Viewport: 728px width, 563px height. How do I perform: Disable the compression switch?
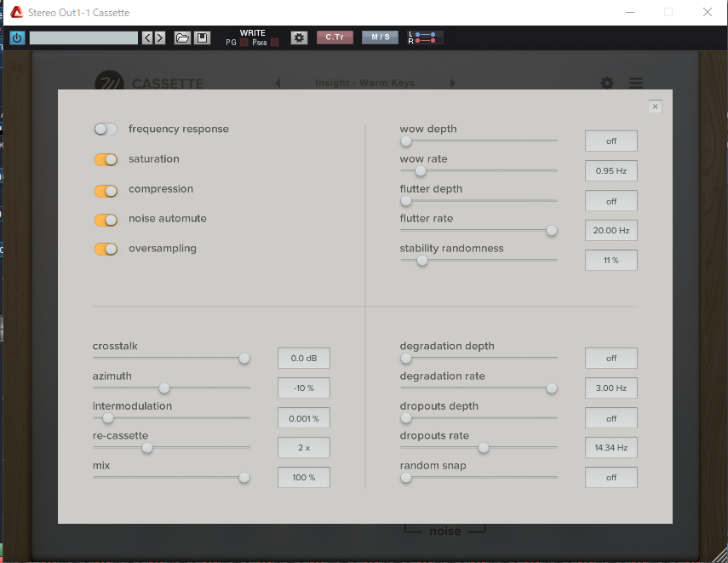click(x=106, y=191)
